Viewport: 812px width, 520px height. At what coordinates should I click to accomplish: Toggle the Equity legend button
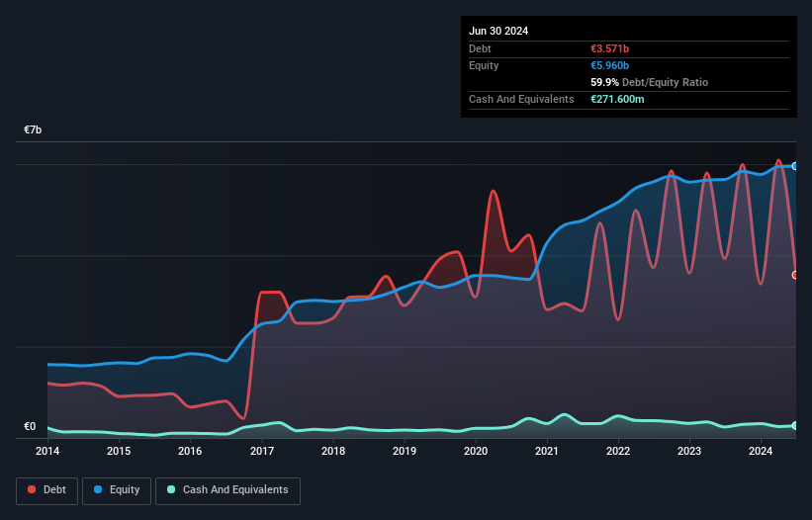(x=117, y=490)
